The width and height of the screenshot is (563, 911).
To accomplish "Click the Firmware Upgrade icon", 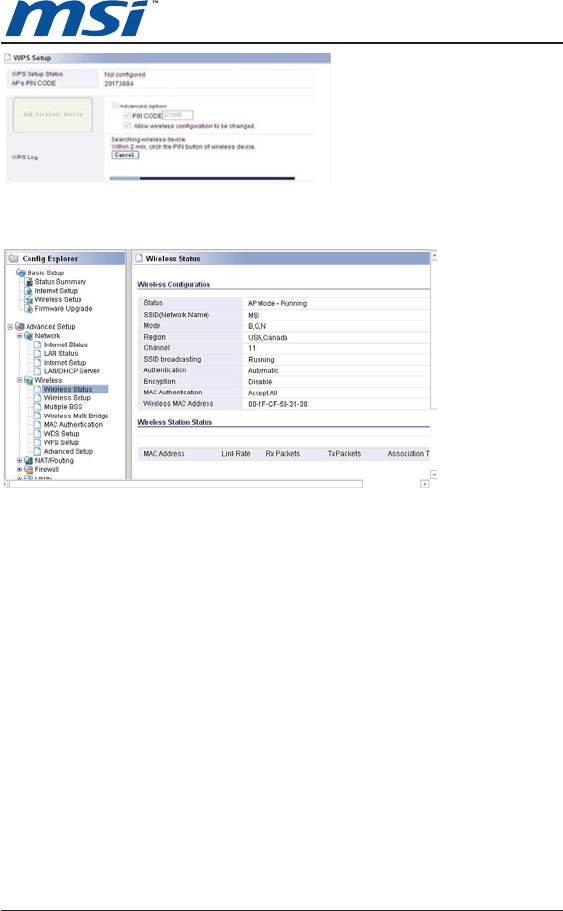I will coord(28,309).
